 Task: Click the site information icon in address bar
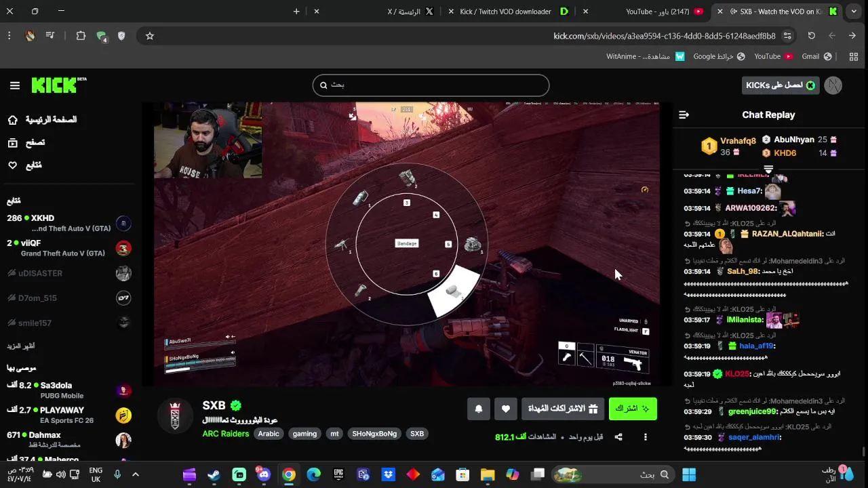787,36
